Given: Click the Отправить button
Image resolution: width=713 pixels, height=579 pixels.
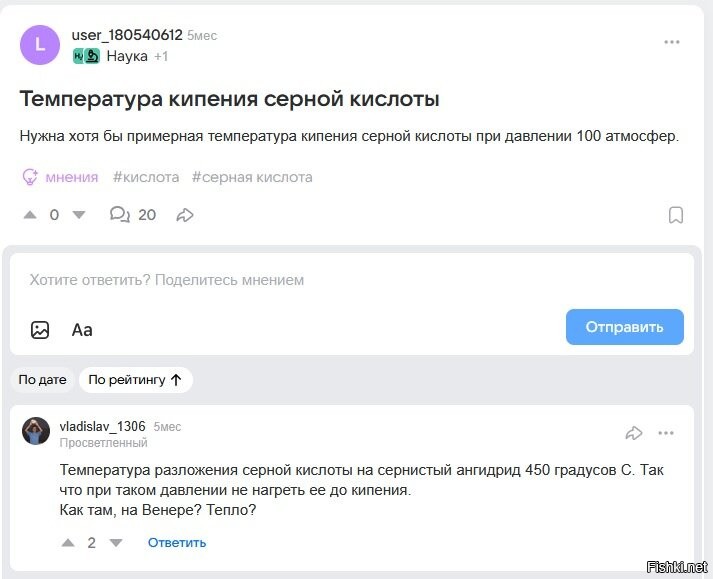Looking at the screenshot, I should coord(624,327).
